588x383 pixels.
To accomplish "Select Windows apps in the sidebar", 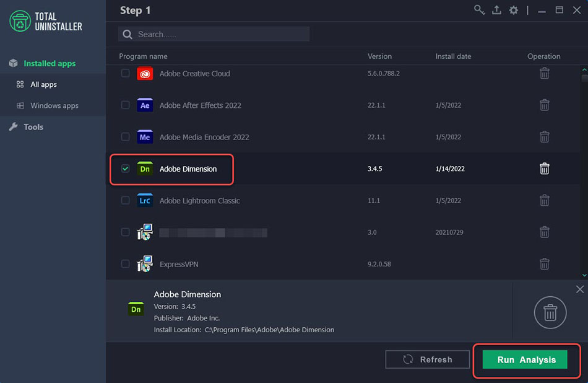I will pos(54,105).
